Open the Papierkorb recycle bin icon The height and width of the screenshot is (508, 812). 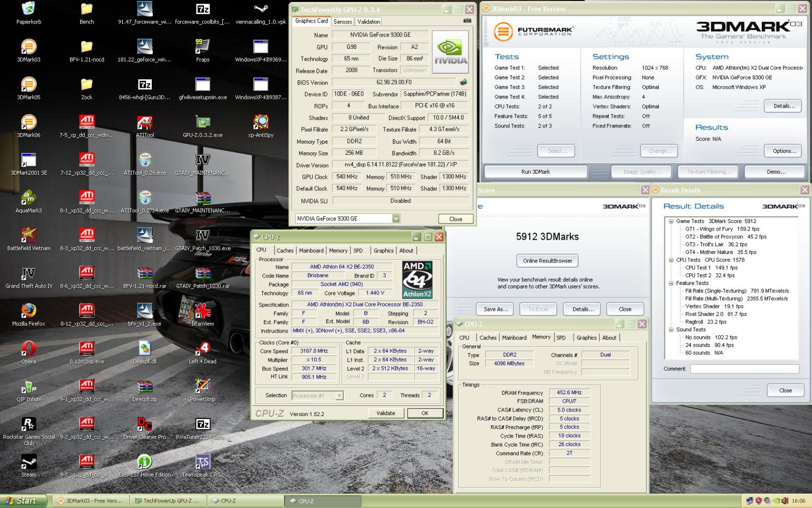[x=28, y=9]
